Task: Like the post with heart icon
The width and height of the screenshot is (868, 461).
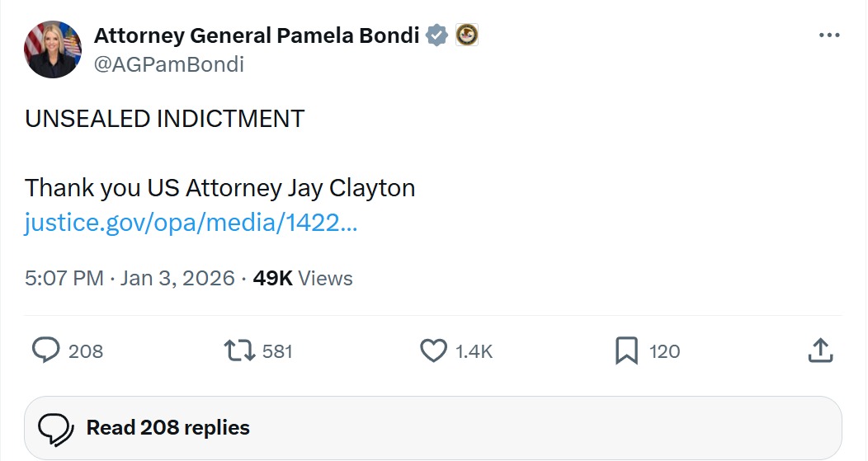Action: click(x=433, y=351)
